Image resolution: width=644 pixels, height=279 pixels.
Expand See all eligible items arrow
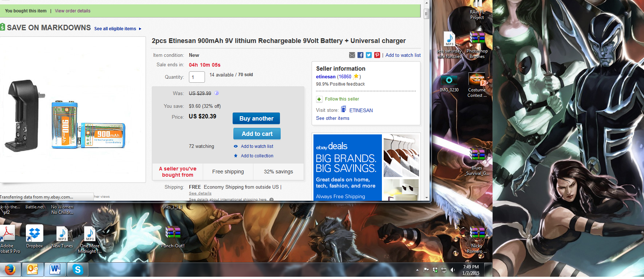pos(140,29)
